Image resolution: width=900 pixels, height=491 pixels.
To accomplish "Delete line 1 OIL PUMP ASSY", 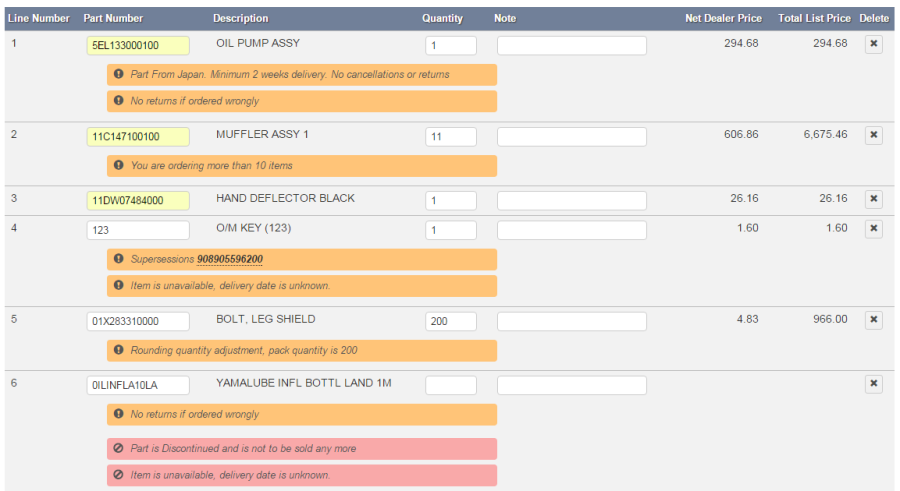I will [874, 44].
